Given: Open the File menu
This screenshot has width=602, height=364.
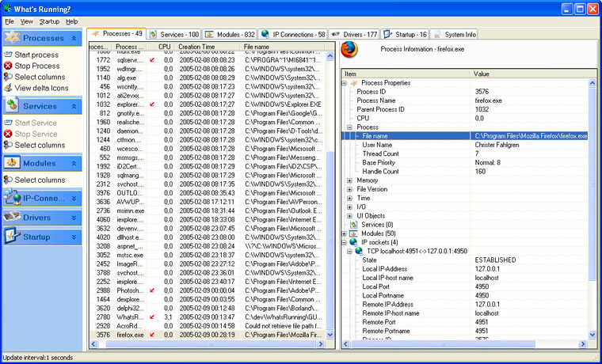Looking at the screenshot, I should (10, 21).
